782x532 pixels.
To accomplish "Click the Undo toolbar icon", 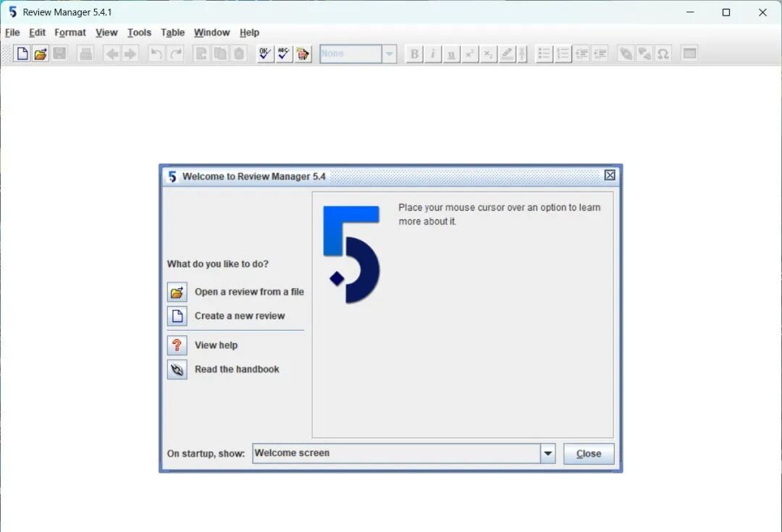I will click(x=156, y=54).
